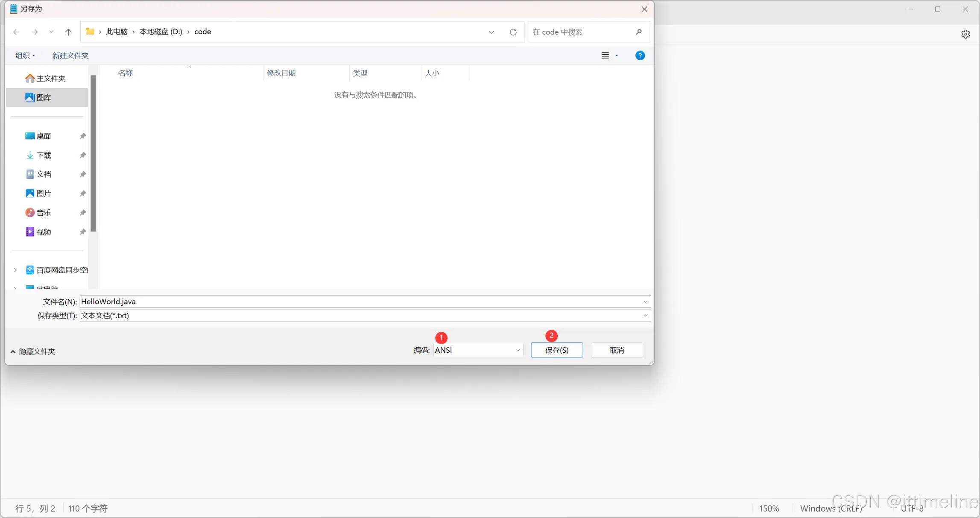Go to 主文件夹 home folder
The width and height of the screenshot is (980, 518).
tap(50, 79)
